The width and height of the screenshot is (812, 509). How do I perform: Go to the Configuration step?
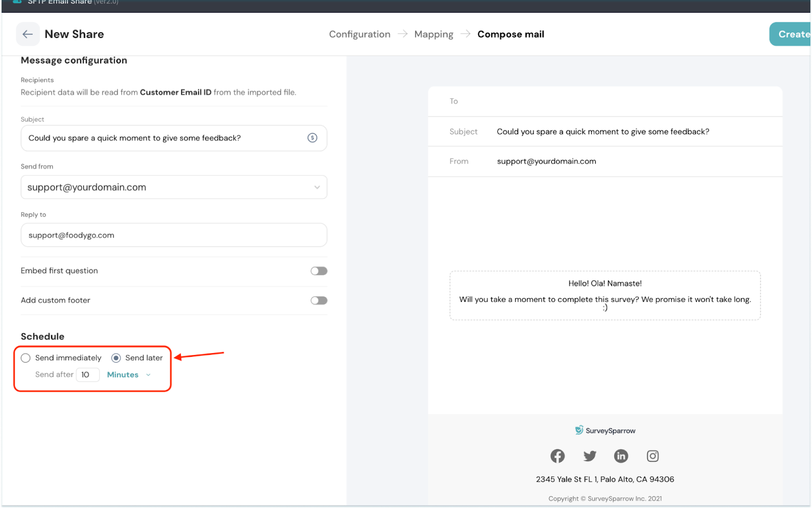[359, 34]
